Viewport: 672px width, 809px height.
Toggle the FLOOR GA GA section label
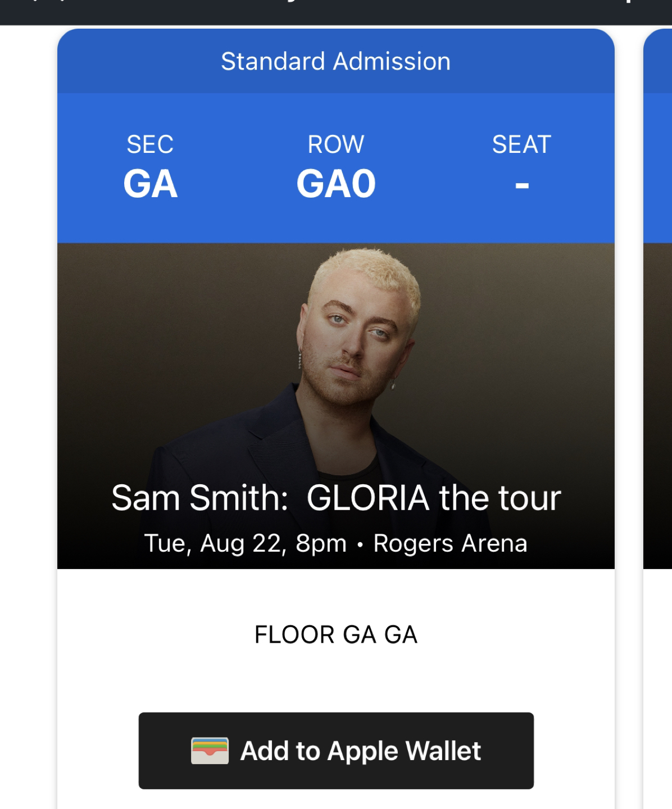tap(335, 635)
